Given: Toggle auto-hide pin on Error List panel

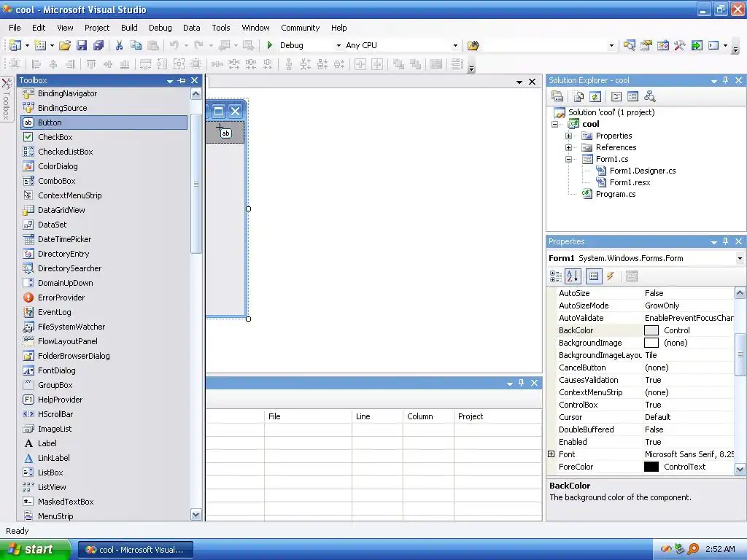Looking at the screenshot, I should click(521, 383).
